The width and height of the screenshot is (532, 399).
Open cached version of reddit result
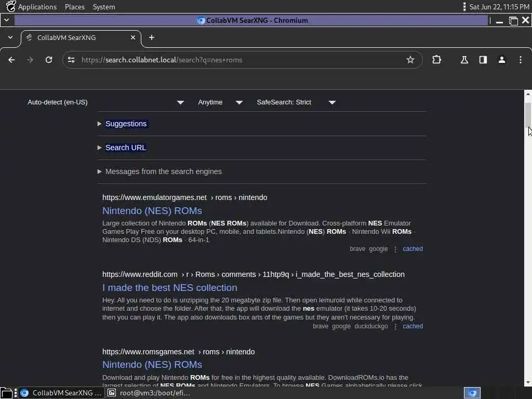413,326
